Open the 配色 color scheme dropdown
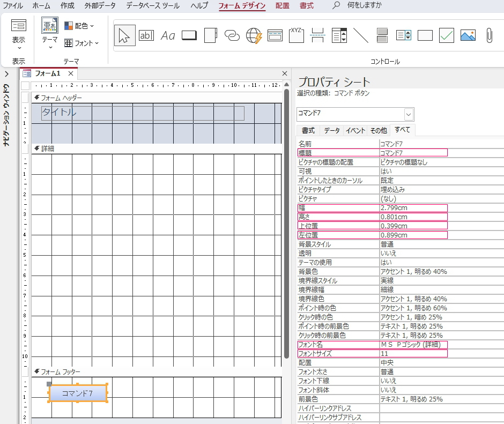 pyautogui.click(x=79, y=26)
